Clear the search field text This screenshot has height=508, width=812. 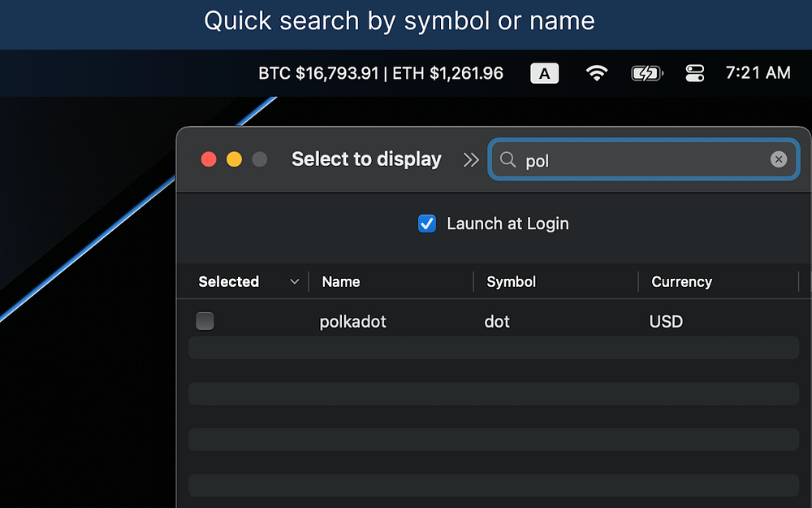[x=779, y=159]
